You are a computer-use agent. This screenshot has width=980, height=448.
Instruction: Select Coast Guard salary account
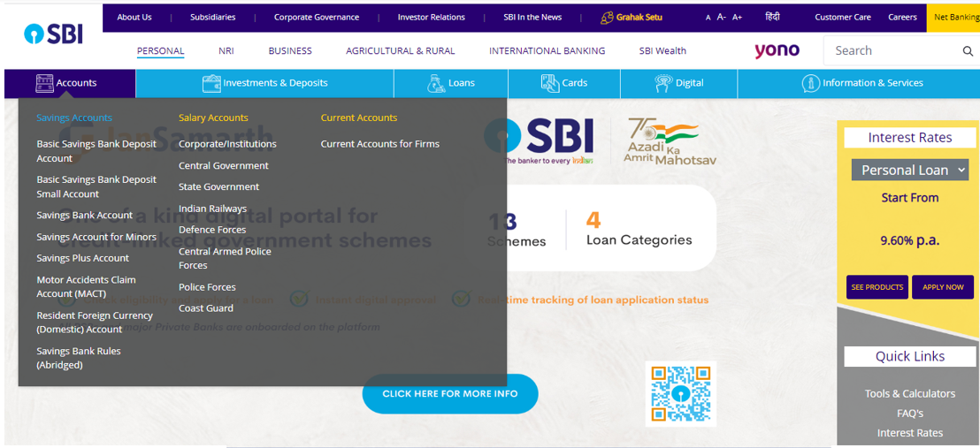tap(205, 308)
